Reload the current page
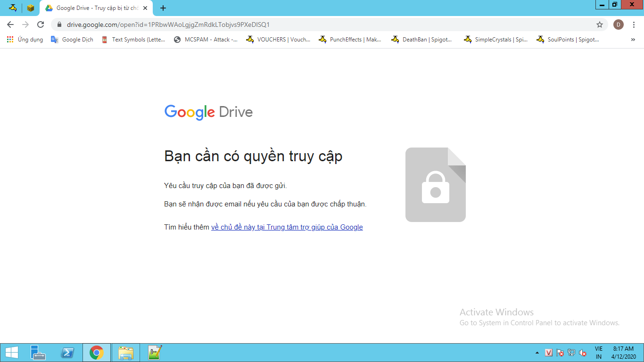The width and height of the screenshot is (644, 362). coord(41,25)
